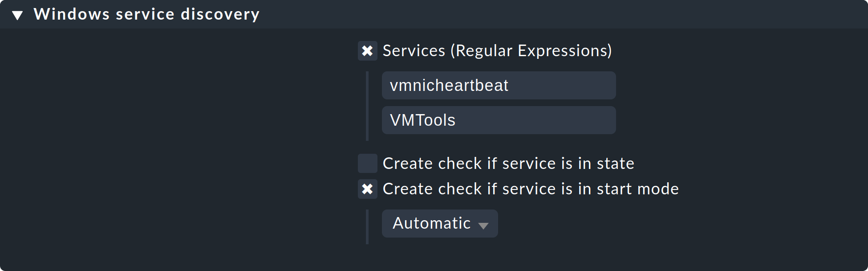Select the text vmnicheartbeat
The height and width of the screenshot is (271, 868).
[447, 85]
